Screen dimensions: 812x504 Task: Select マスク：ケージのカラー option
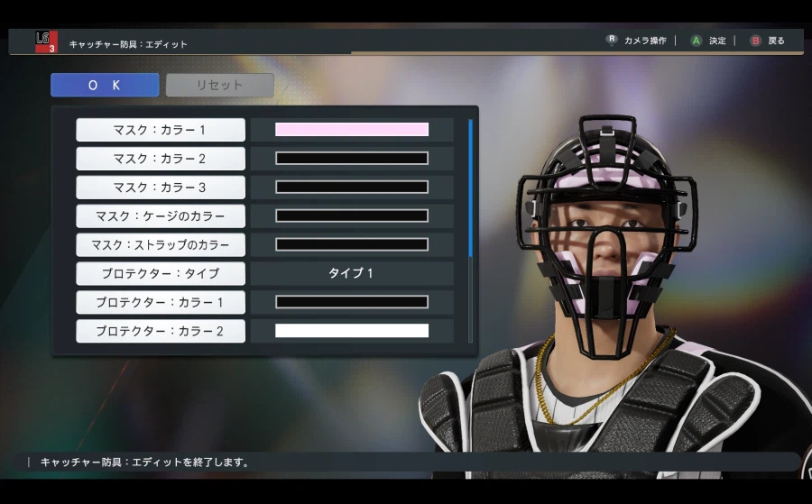[161, 215]
